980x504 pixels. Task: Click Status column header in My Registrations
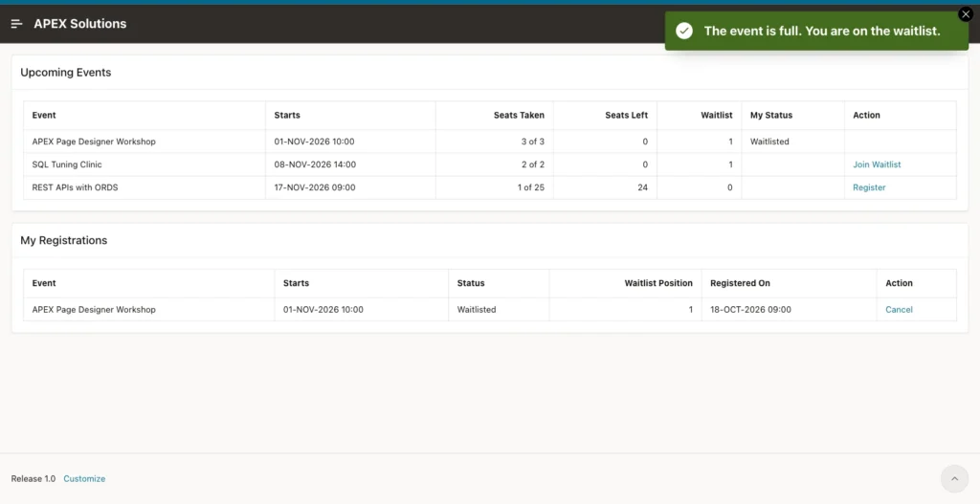click(x=471, y=283)
